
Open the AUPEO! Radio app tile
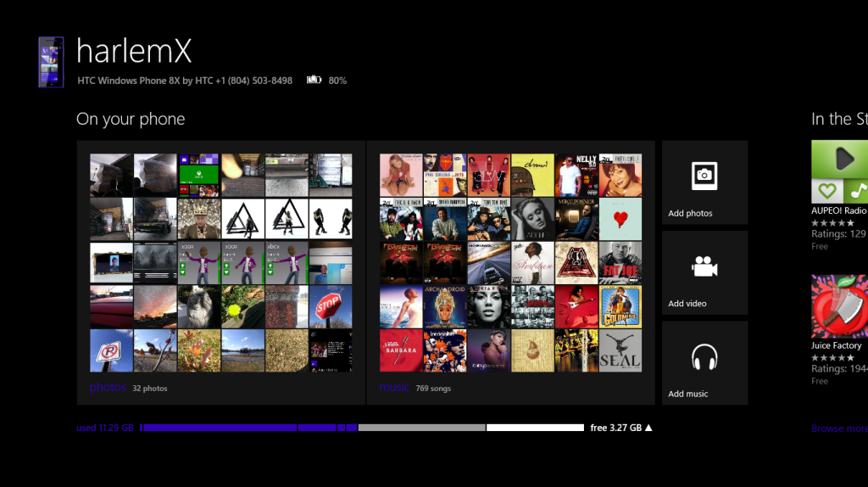tap(840, 171)
